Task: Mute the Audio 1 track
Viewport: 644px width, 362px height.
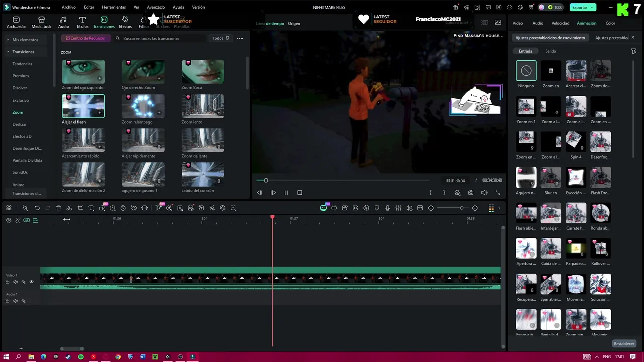Action: [15, 301]
